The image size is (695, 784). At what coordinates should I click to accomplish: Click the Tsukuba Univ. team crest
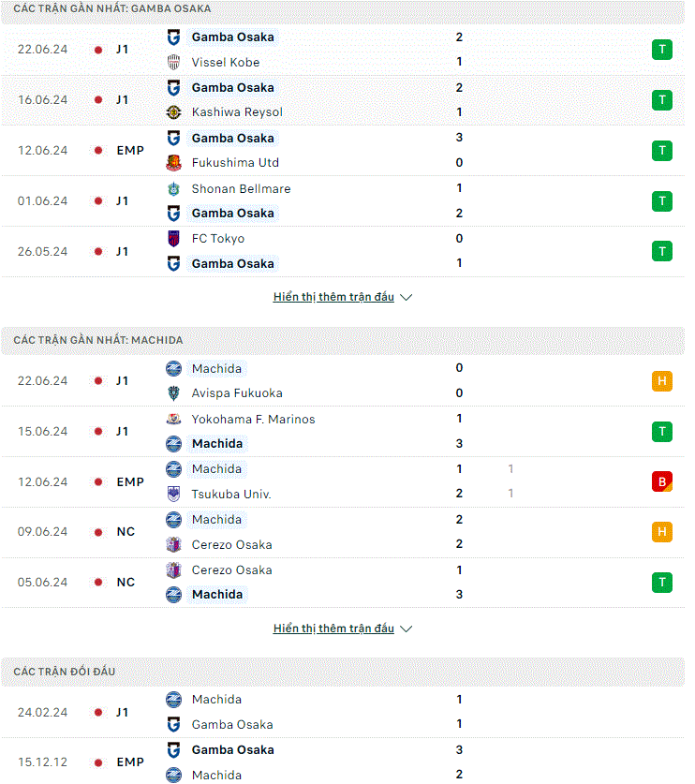[173, 494]
